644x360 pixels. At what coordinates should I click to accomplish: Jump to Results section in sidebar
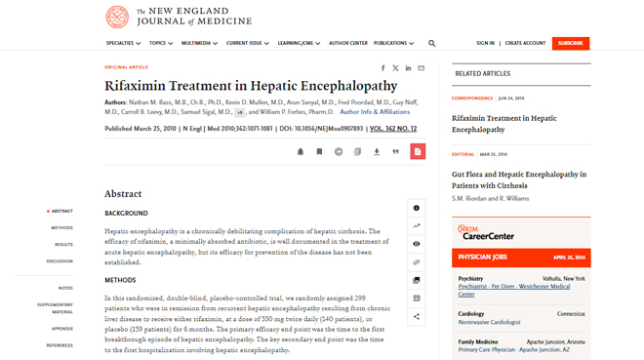click(63, 245)
